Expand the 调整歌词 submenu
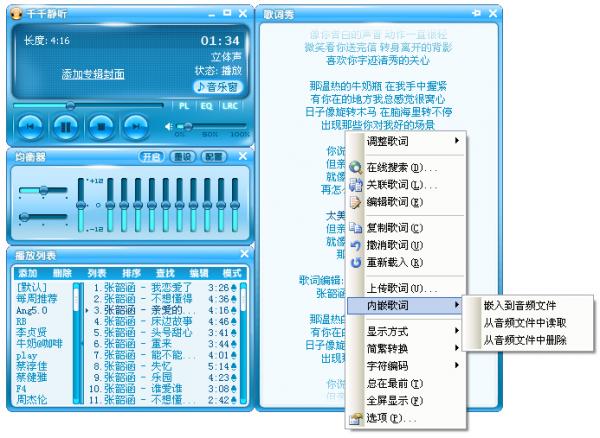The image size is (600, 438). [x=406, y=141]
